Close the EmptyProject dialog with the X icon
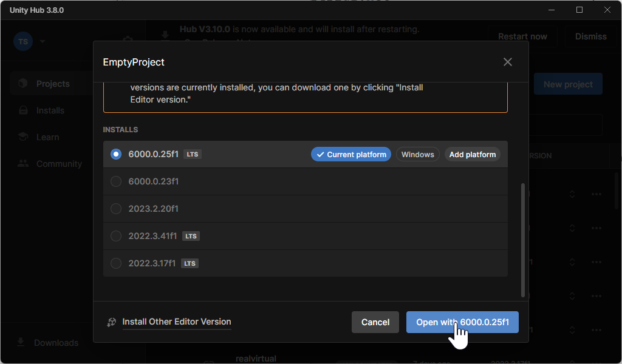622x364 pixels. click(508, 62)
